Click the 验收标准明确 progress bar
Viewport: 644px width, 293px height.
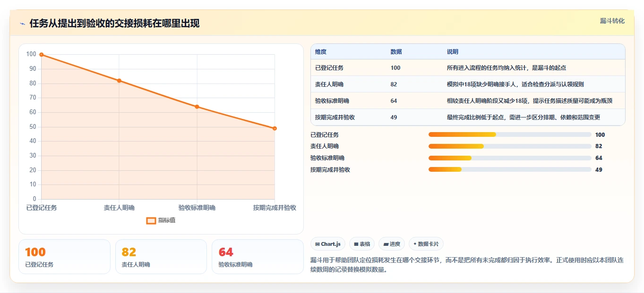510,158
